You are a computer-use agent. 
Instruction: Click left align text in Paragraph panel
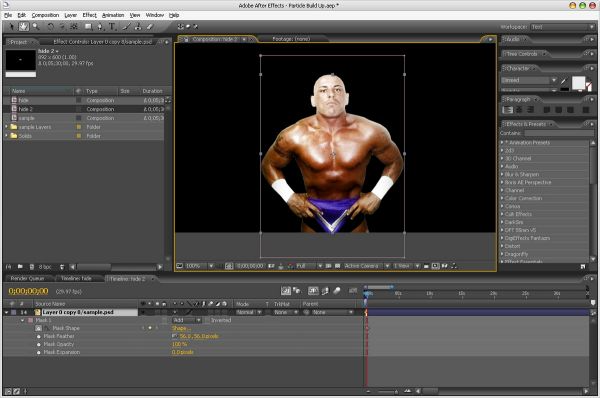pos(507,110)
